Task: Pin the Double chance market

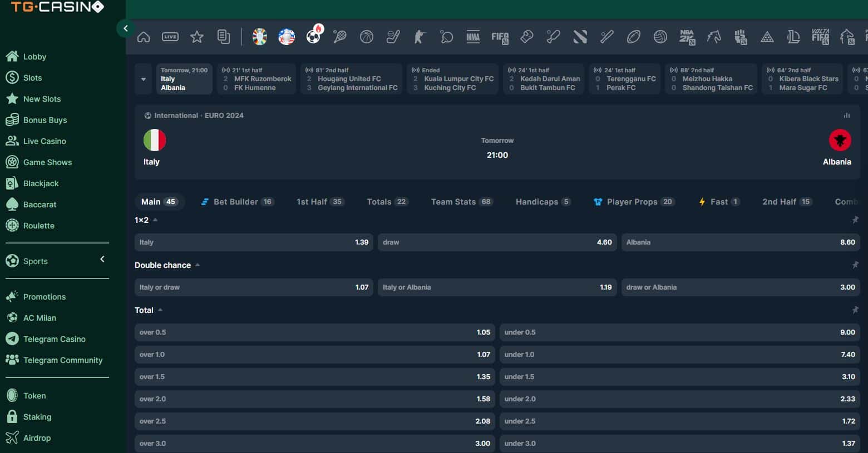Action: [x=855, y=265]
